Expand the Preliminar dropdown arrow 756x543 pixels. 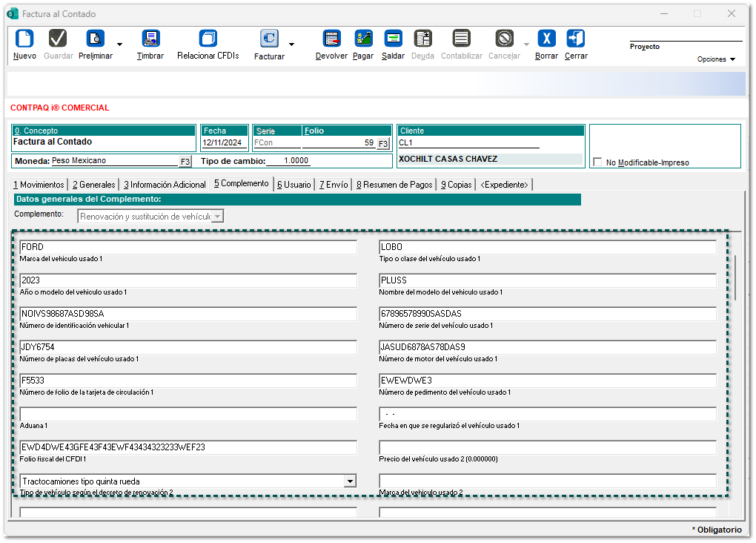[119, 45]
